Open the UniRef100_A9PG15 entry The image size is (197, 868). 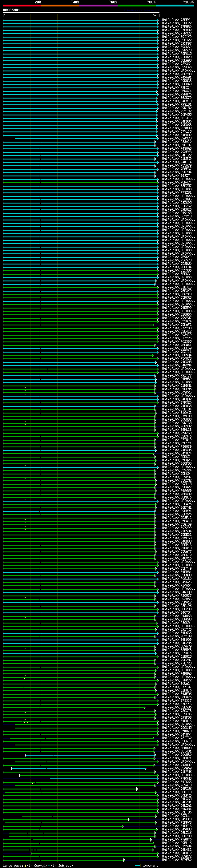177,54
